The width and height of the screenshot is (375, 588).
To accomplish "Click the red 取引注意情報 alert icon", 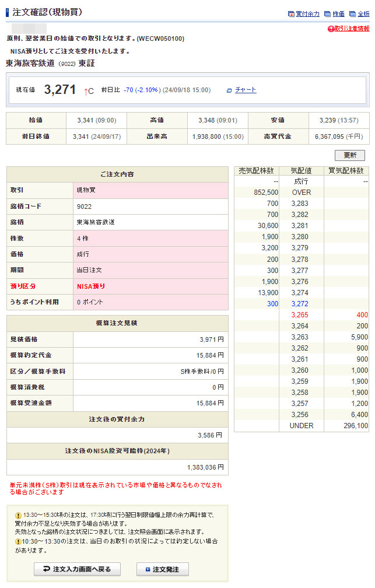I will (x=331, y=29).
